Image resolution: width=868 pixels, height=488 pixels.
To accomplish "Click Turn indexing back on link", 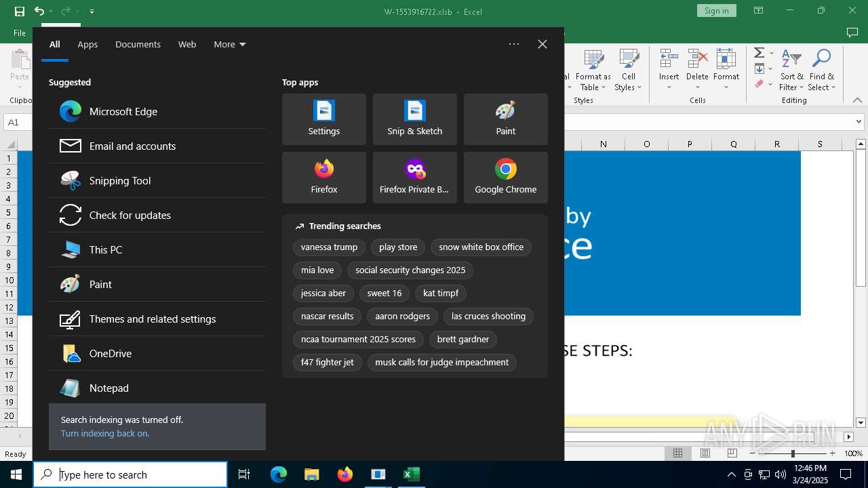I will click(105, 433).
